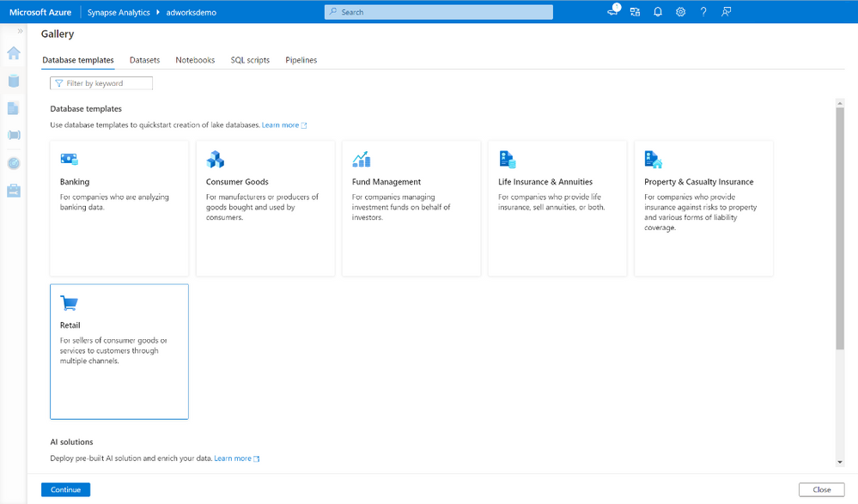This screenshot has width=858, height=504.
Task: Open the help question mark icon
Action: [703, 12]
